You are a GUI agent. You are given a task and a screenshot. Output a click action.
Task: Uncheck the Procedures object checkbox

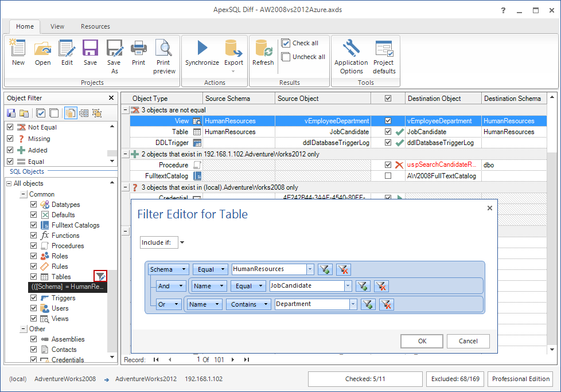(x=34, y=245)
